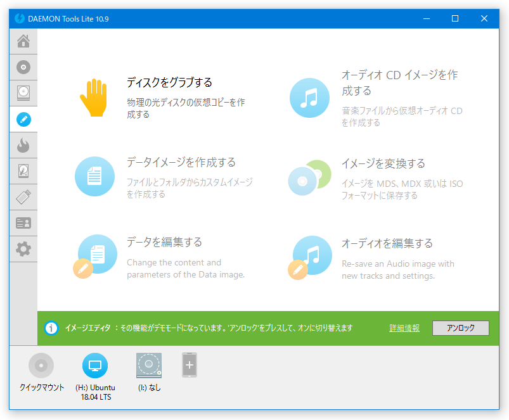Screen dimensions: 509x420
Task: Open the contacts card sidebar icon
Action: [23, 223]
